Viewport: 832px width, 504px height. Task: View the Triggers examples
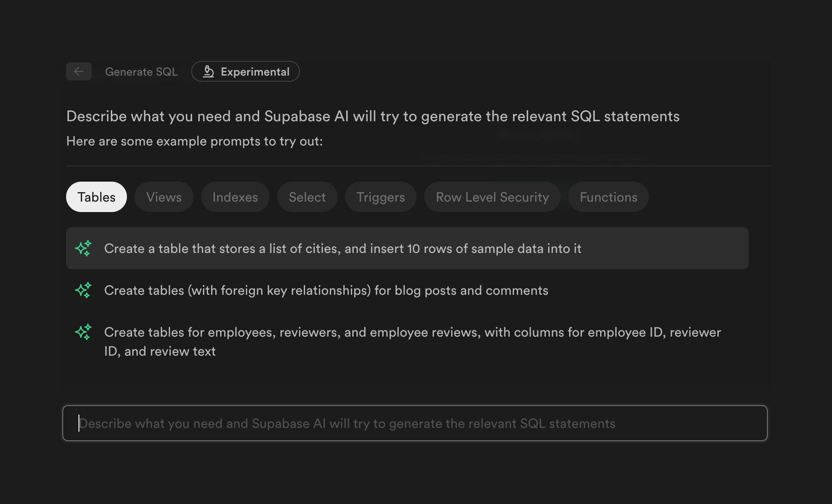380,197
